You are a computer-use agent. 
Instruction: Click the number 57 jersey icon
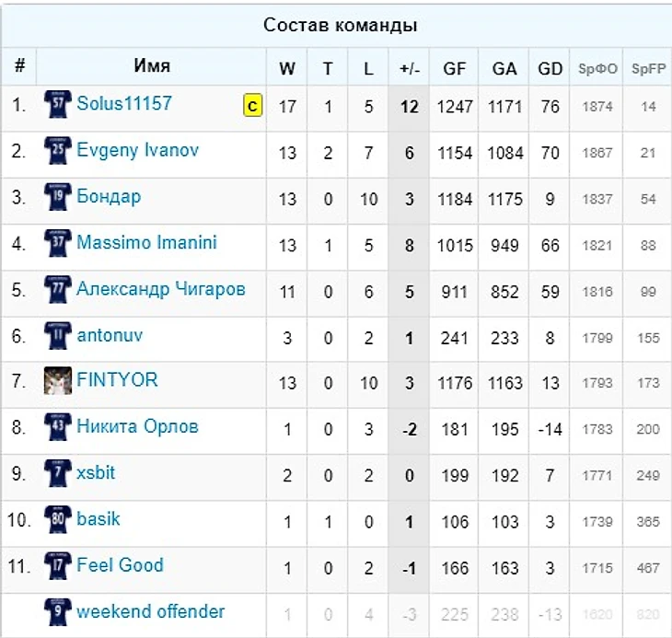tap(58, 104)
